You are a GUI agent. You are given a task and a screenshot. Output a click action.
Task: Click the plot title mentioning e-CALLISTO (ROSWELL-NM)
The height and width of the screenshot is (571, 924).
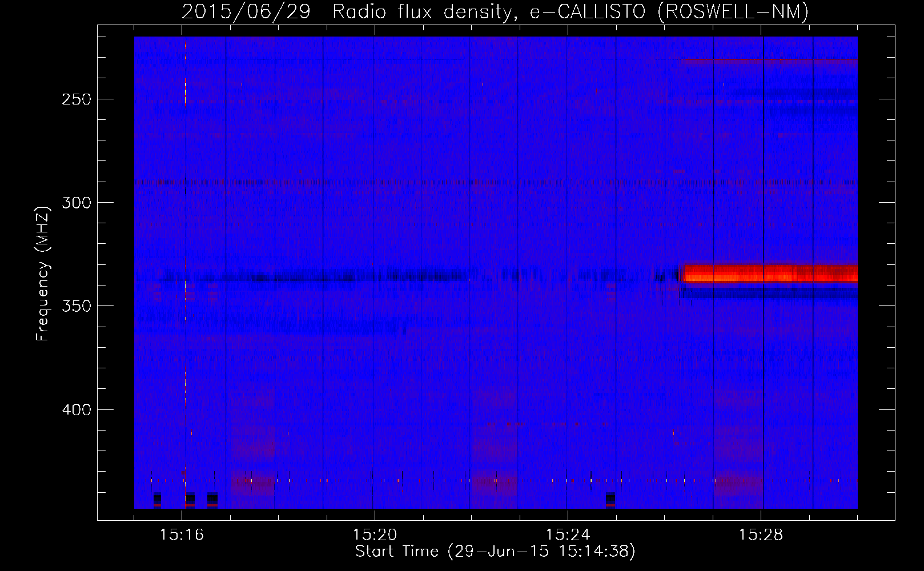(495, 11)
